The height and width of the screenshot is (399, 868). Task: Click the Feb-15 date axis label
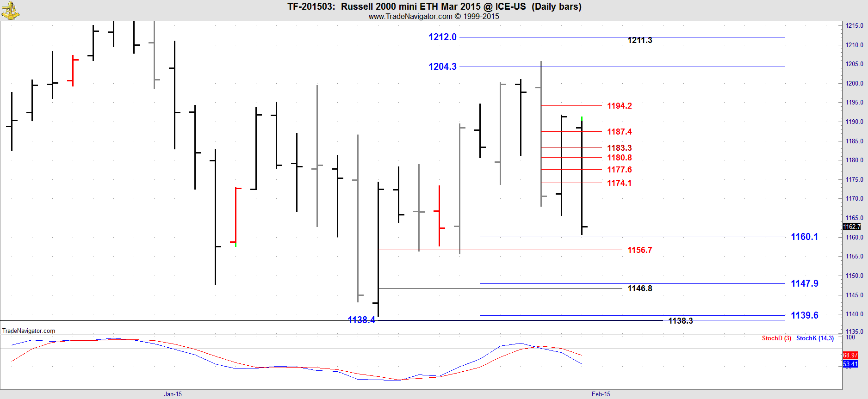[601, 394]
